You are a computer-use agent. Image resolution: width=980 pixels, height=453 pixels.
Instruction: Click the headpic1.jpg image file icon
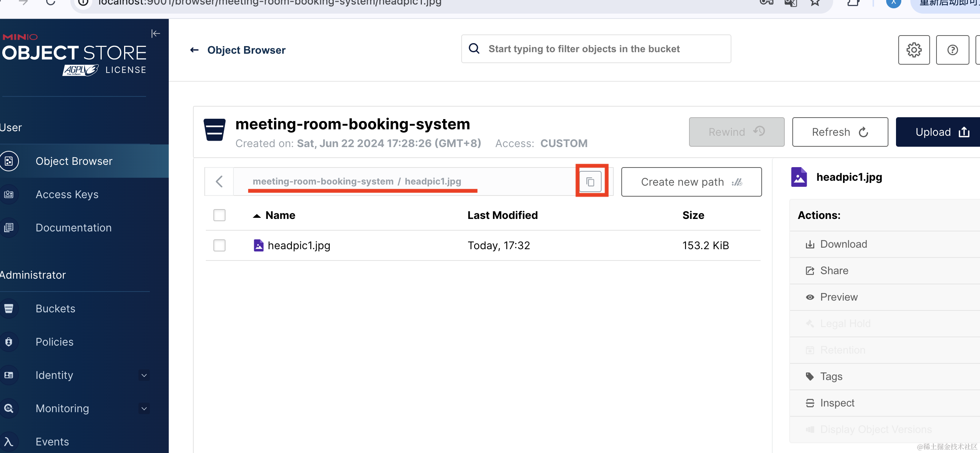click(258, 245)
